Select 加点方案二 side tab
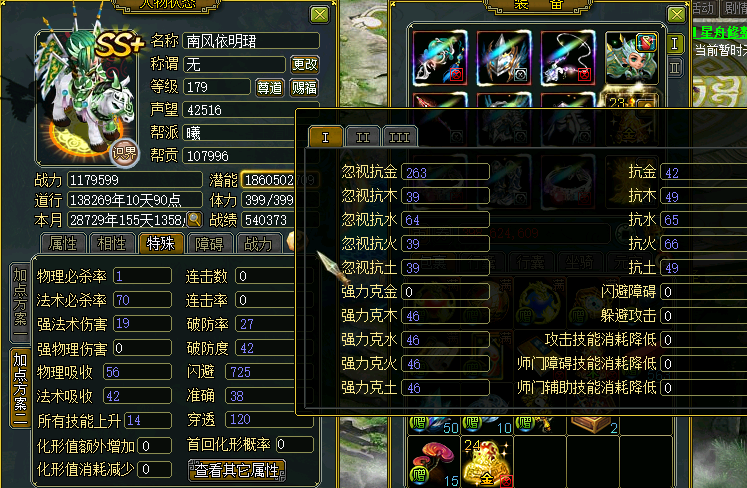 click(x=20, y=388)
